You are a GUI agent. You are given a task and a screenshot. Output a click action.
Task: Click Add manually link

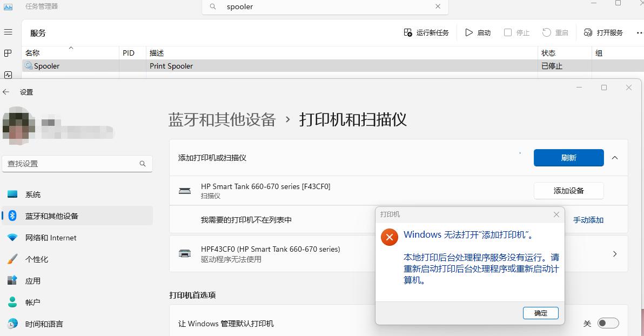pyautogui.click(x=588, y=220)
